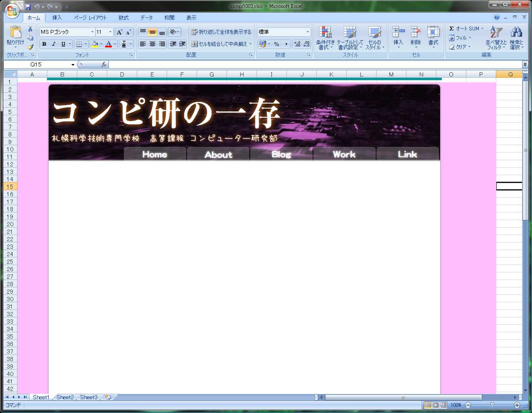Click the decrease decimal icon

[x=306, y=44]
